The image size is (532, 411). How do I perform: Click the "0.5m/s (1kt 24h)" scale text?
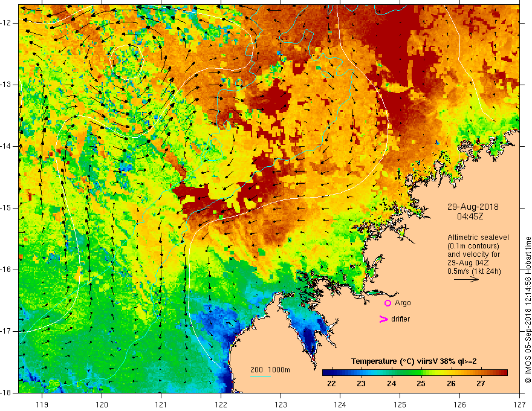[x=474, y=271]
